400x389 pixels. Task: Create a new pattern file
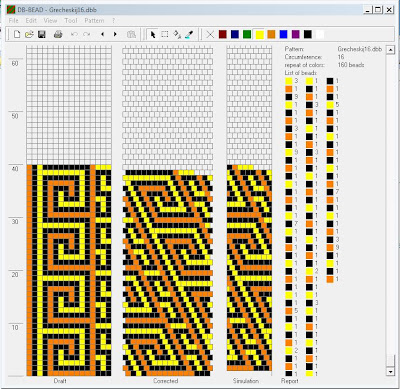[17, 34]
